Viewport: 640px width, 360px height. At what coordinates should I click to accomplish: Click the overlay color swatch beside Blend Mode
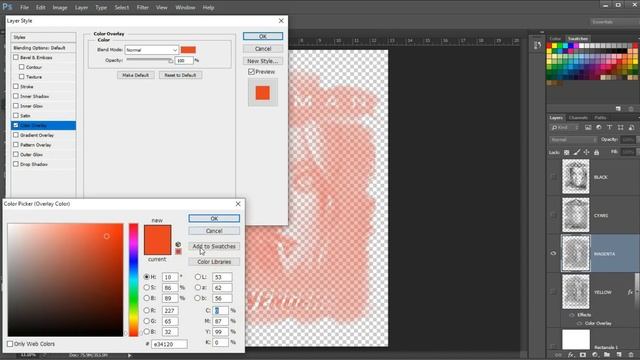pyautogui.click(x=188, y=49)
